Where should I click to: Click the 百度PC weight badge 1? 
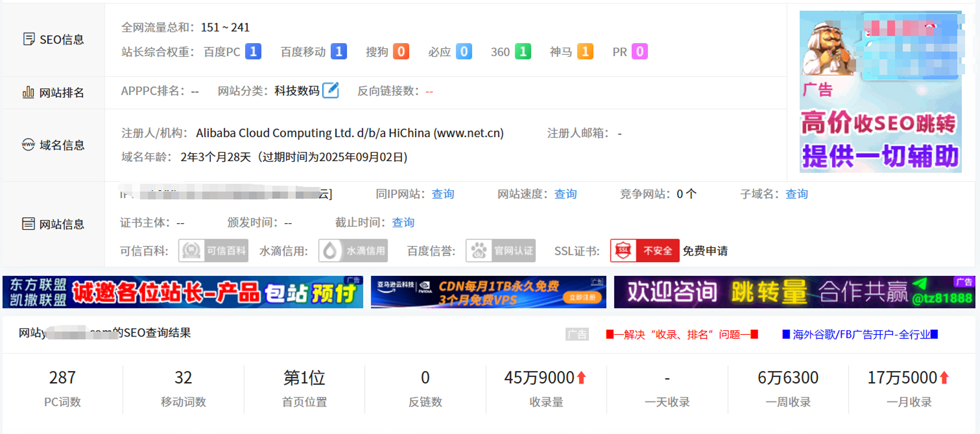(x=253, y=51)
